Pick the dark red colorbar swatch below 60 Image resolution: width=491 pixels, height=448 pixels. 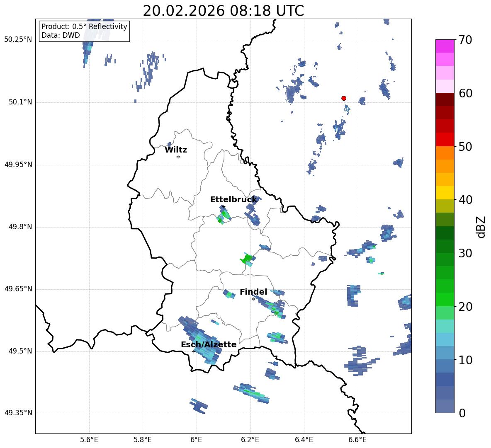point(445,99)
